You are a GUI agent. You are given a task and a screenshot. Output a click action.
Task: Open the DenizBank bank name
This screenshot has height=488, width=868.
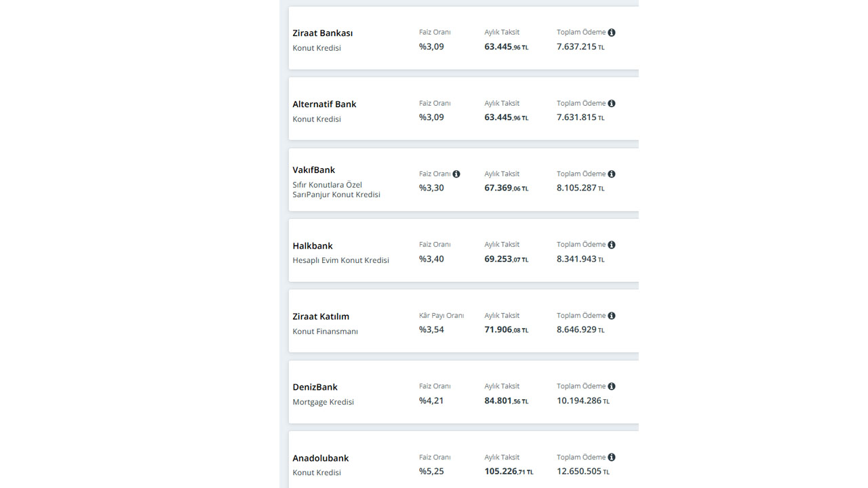tap(315, 388)
